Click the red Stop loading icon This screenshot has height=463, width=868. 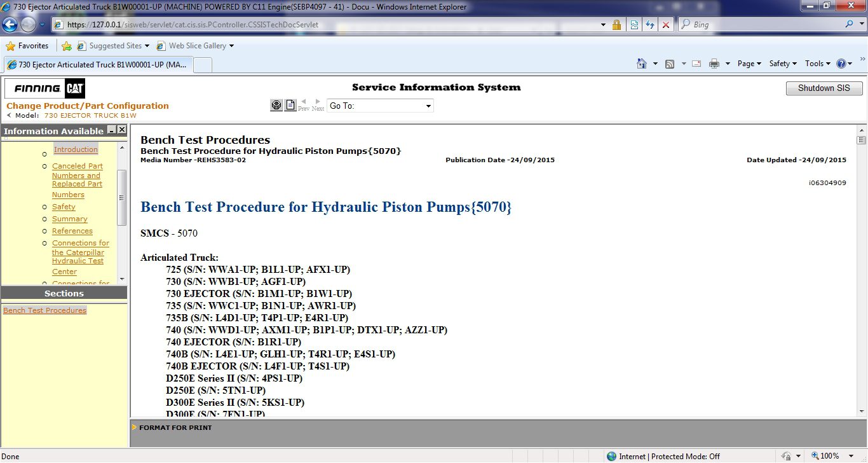pos(666,25)
